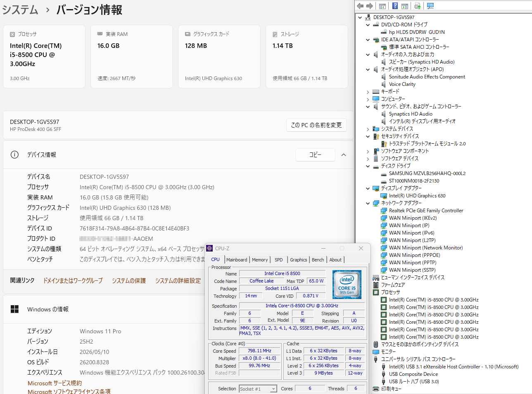This screenshot has width=532, height=394.
Task: Select Intel(R) USB 3.1 eXtensible Host Controller
Action: coord(454,367)
